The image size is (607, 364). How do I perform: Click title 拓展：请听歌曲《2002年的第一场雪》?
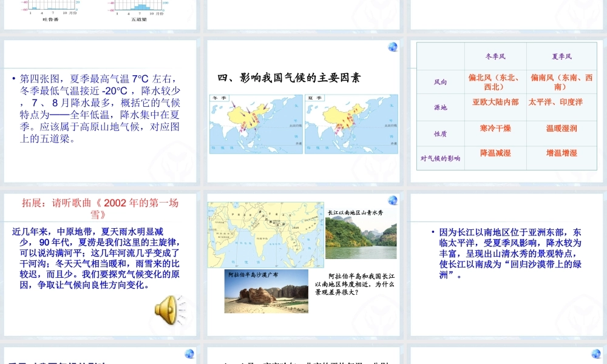[x=100, y=208]
